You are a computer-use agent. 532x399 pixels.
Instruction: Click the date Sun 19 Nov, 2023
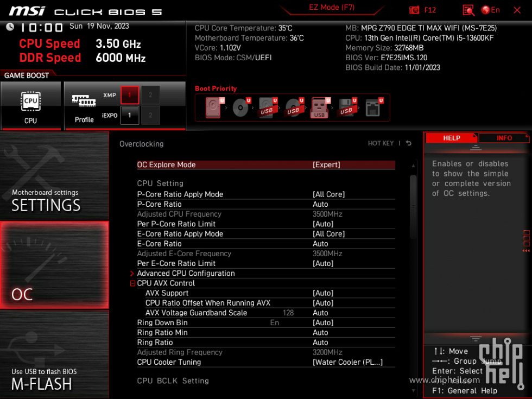pyautogui.click(x=99, y=26)
